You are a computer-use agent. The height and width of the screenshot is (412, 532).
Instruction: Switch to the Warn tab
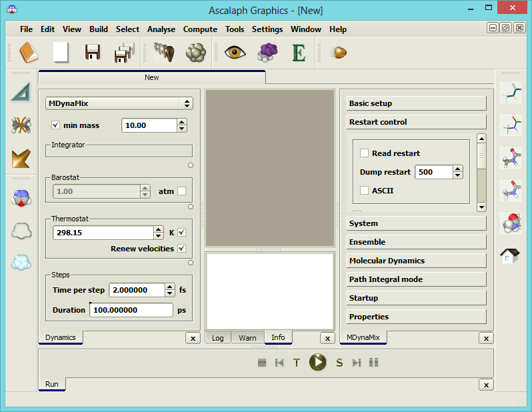coord(247,338)
